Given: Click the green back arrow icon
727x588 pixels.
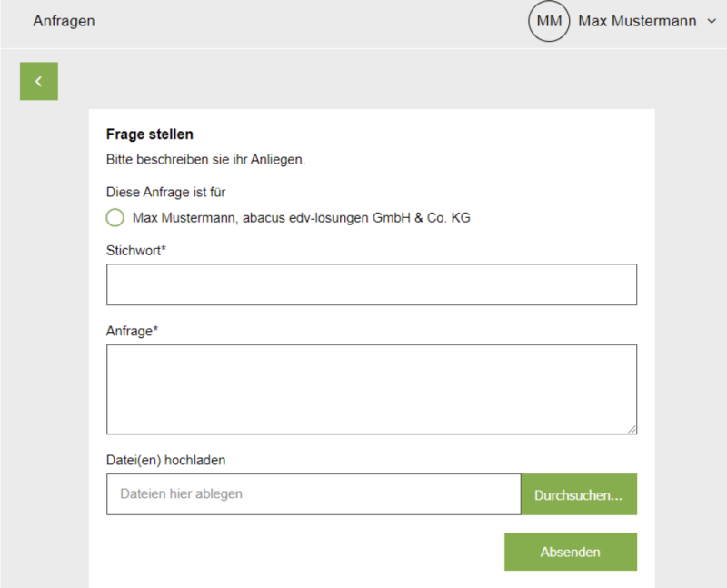Looking at the screenshot, I should [x=38, y=81].
